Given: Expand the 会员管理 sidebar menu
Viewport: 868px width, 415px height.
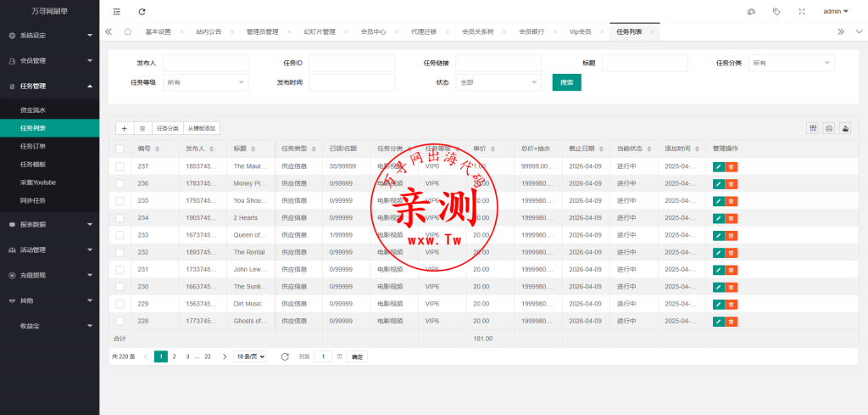Looking at the screenshot, I should coord(50,61).
